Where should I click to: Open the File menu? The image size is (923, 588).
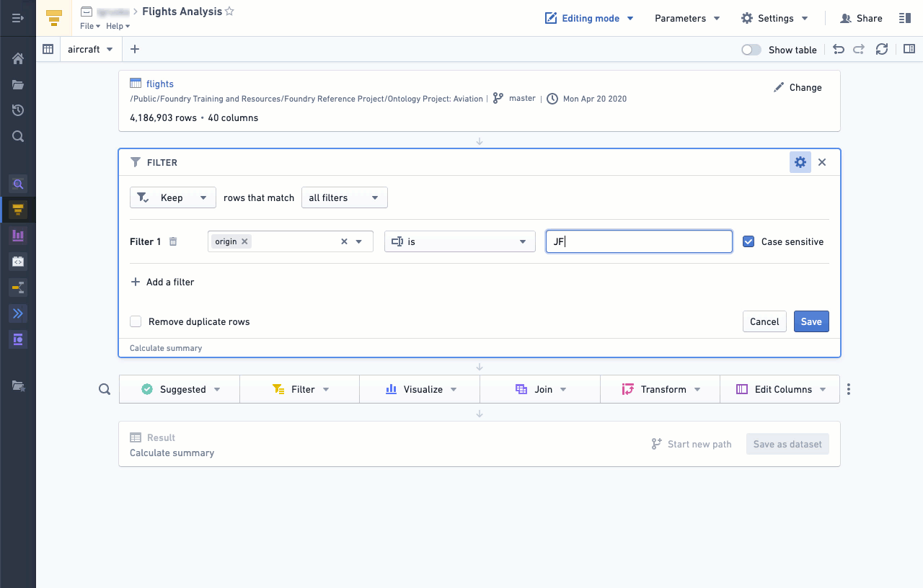coord(90,26)
